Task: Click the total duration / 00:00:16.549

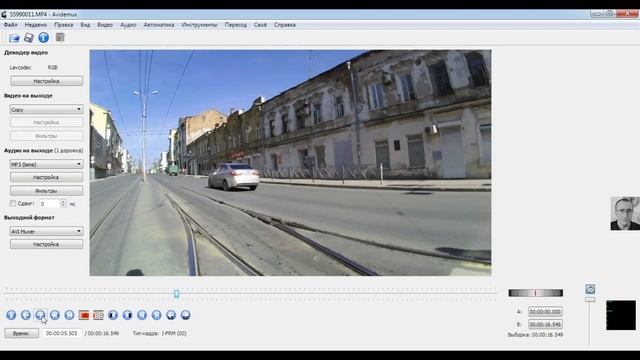Action: (102, 333)
